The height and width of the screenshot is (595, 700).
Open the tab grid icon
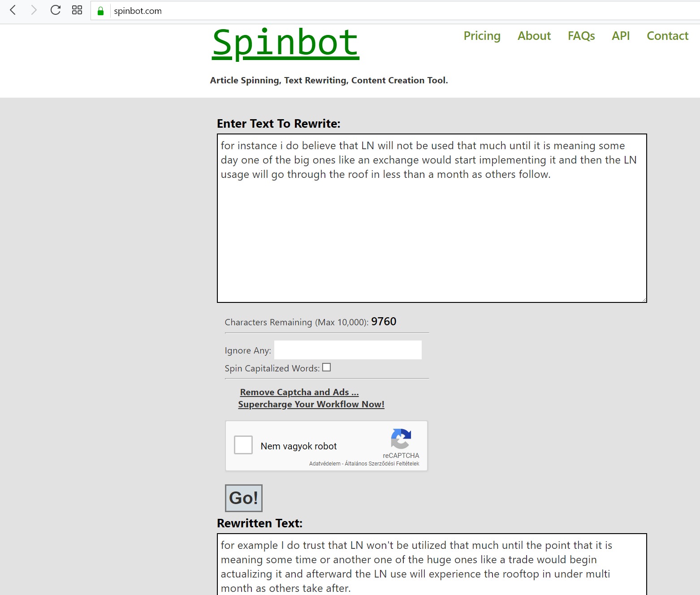(x=77, y=10)
